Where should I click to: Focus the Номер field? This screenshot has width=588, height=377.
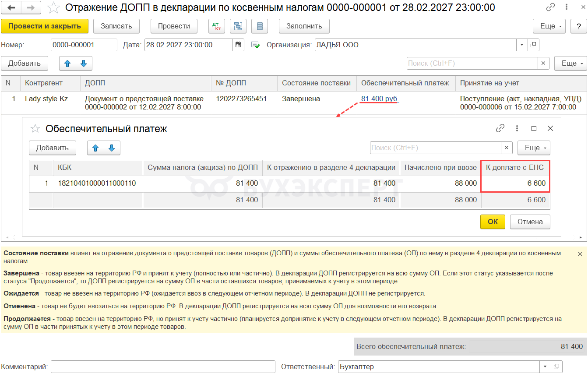coord(84,45)
